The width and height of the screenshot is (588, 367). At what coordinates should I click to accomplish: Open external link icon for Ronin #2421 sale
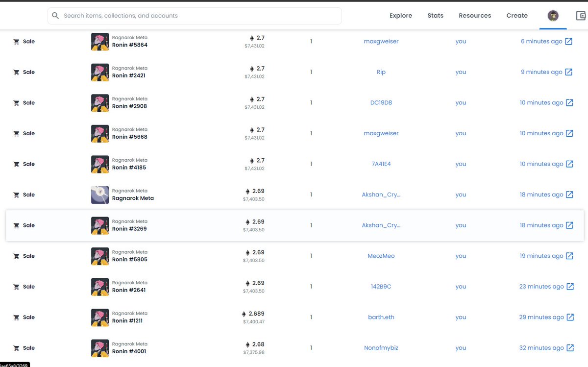[x=569, y=72]
